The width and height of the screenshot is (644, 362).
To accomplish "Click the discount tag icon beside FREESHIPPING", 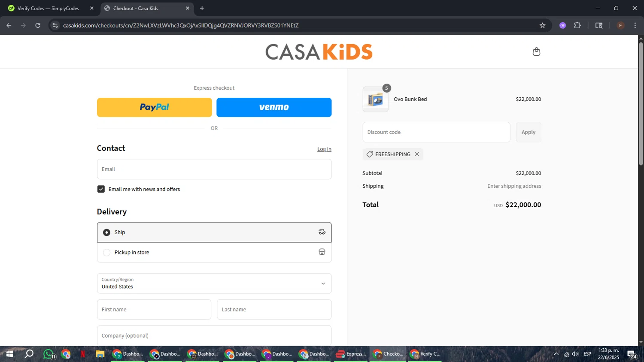I will (x=370, y=154).
